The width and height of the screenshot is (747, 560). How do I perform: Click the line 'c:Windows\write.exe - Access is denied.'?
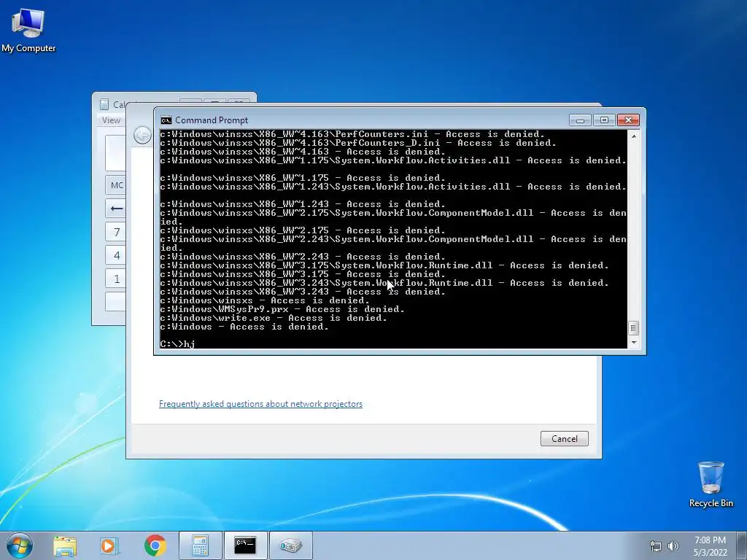pyautogui.click(x=274, y=318)
